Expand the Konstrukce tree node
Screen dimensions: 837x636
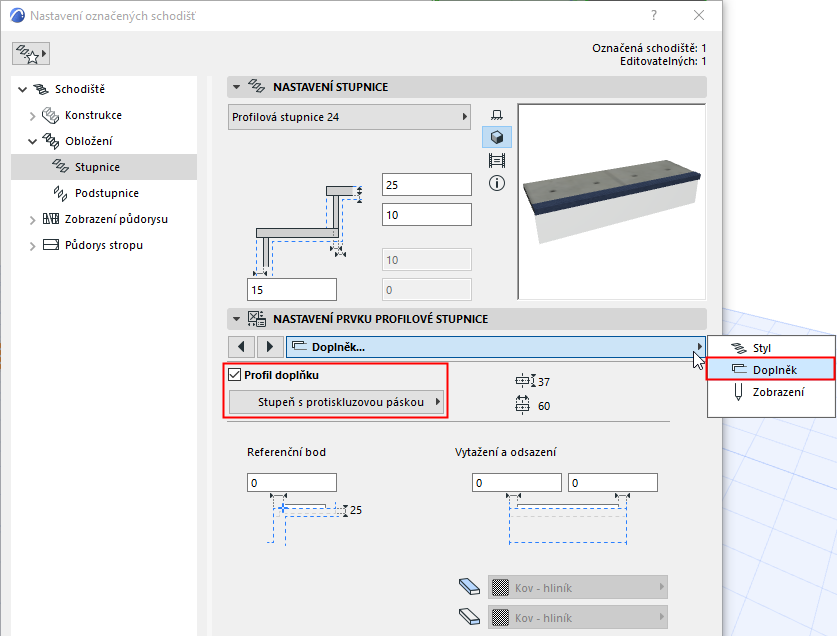pos(33,116)
